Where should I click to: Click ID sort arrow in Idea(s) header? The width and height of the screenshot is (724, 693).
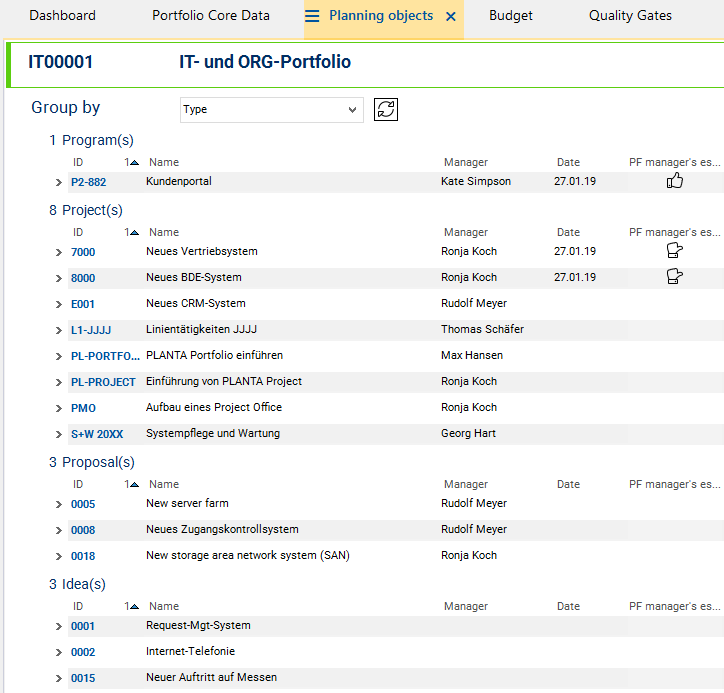132,606
